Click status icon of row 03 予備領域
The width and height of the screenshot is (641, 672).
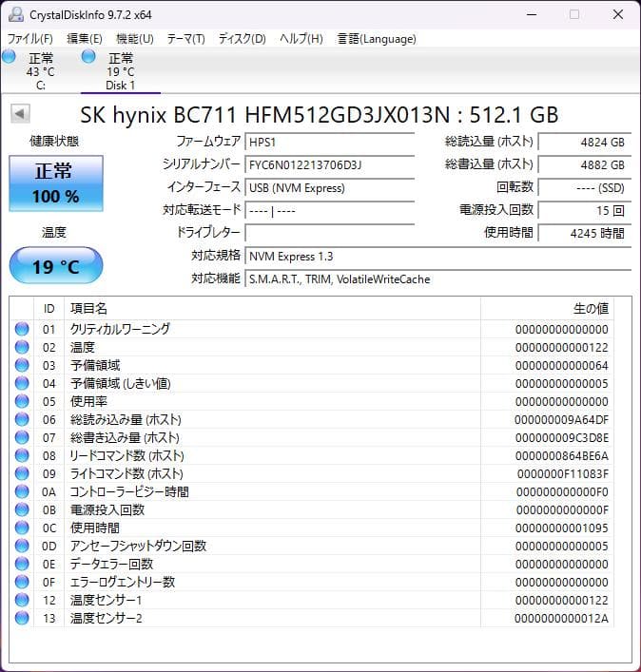(22, 365)
